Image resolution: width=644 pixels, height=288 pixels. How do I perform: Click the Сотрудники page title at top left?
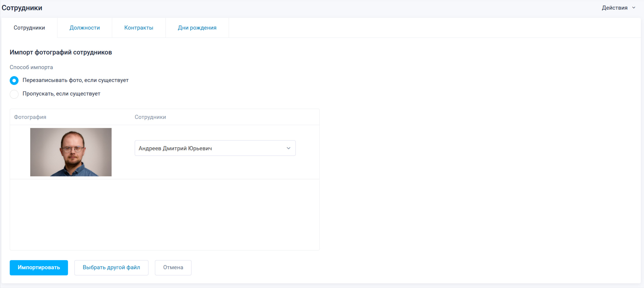[x=22, y=8]
